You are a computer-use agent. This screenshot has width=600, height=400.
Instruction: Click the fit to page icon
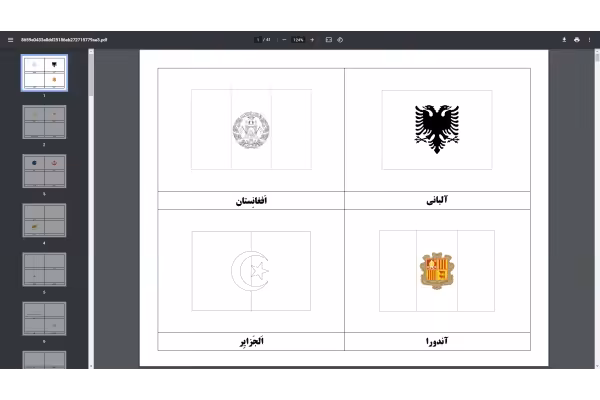(329, 40)
